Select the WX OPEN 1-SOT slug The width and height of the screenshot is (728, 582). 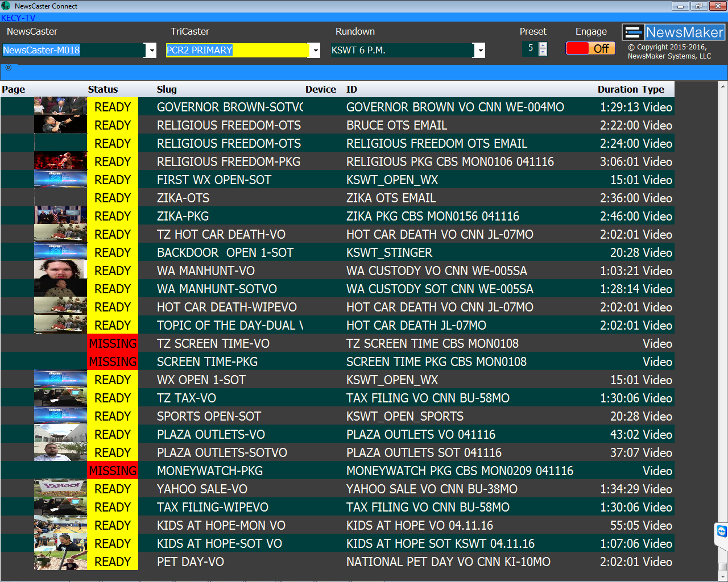coord(201,380)
